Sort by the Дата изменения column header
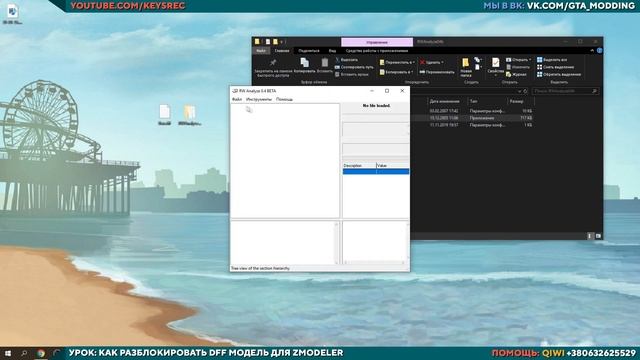 (444, 101)
